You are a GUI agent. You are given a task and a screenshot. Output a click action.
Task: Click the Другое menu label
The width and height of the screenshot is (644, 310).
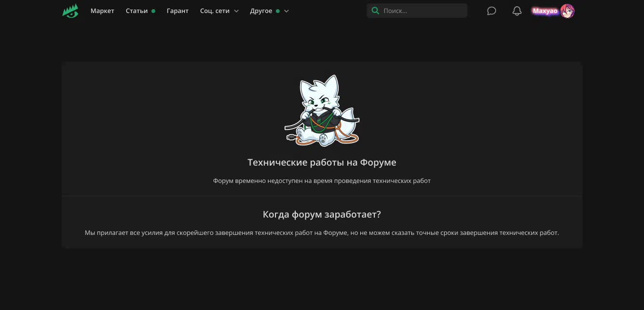tap(261, 11)
